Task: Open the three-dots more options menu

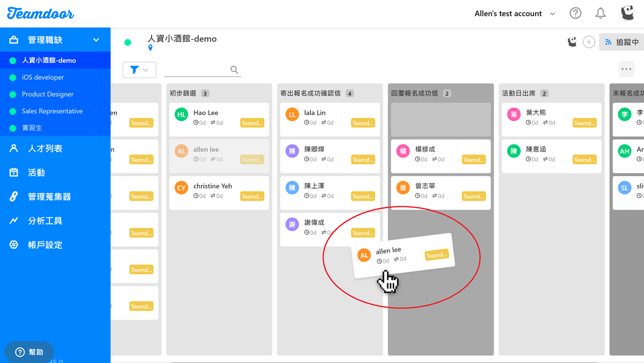Action: [x=626, y=69]
